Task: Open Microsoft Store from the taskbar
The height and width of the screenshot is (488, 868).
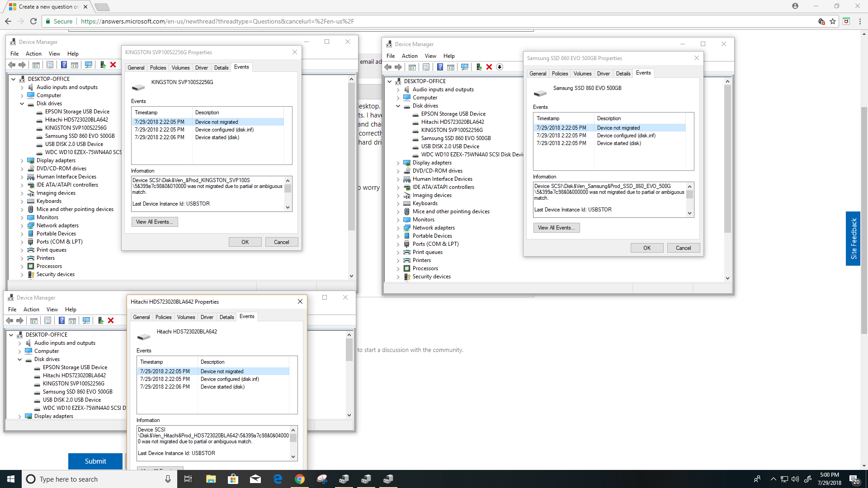Action: (x=233, y=479)
